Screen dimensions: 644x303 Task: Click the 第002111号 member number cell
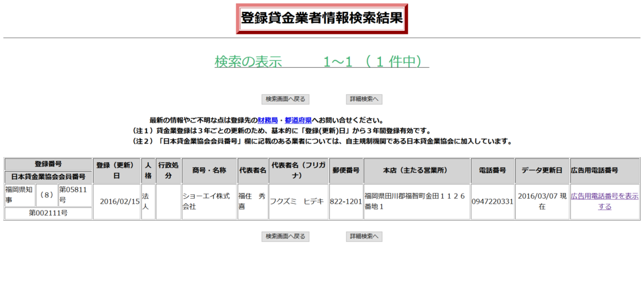(x=48, y=214)
